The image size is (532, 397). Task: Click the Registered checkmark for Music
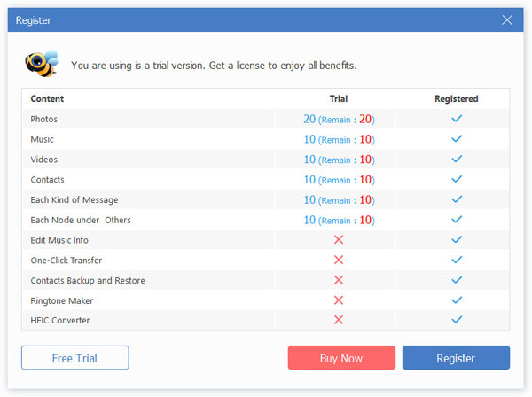pos(457,138)
